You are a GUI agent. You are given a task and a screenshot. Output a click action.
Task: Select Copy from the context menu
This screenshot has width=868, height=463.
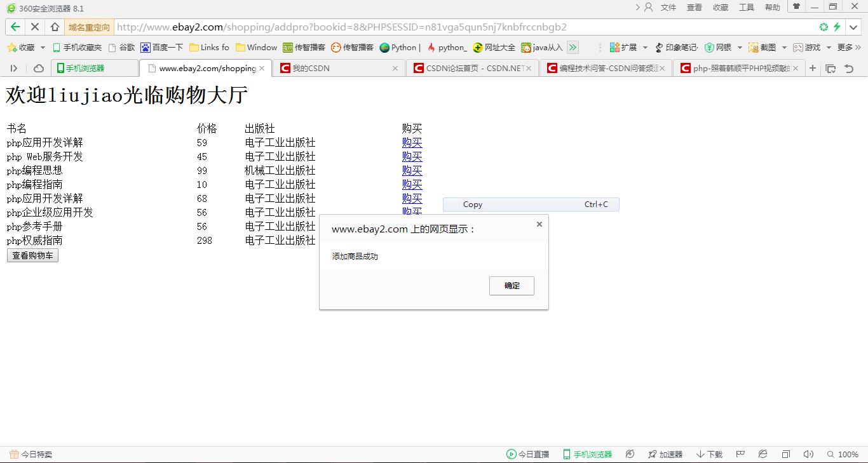tap(531, 205)
